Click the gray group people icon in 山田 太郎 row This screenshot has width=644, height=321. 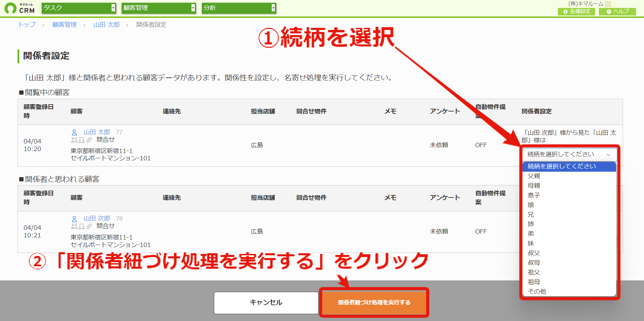74,140
